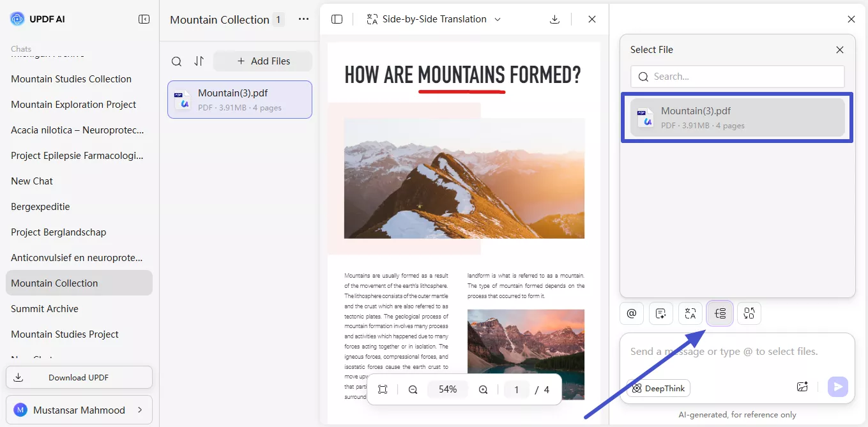
Task: Open search in the Mountain Collection file list
Action: (x=176, y=61)
